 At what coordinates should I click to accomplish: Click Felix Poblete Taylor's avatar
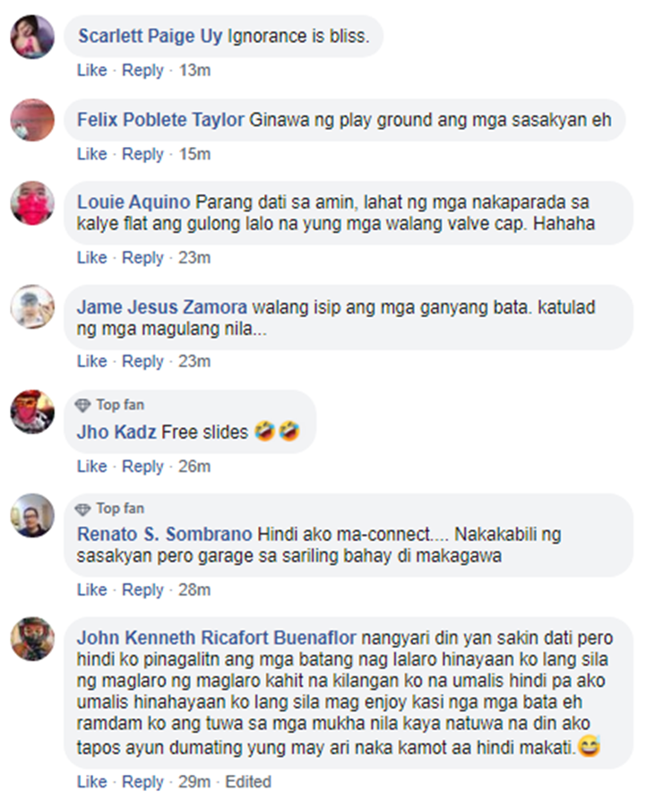(32, 120)
